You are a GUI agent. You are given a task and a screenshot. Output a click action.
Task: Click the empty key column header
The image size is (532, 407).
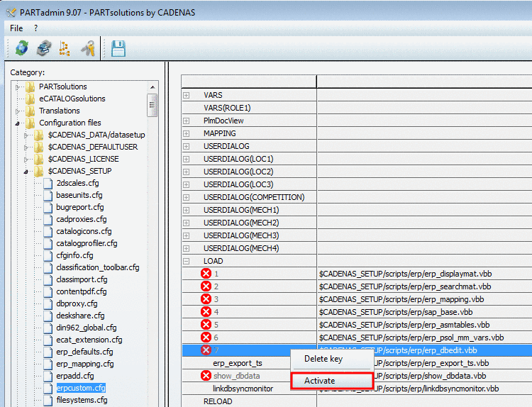click(x=249, y=82)
